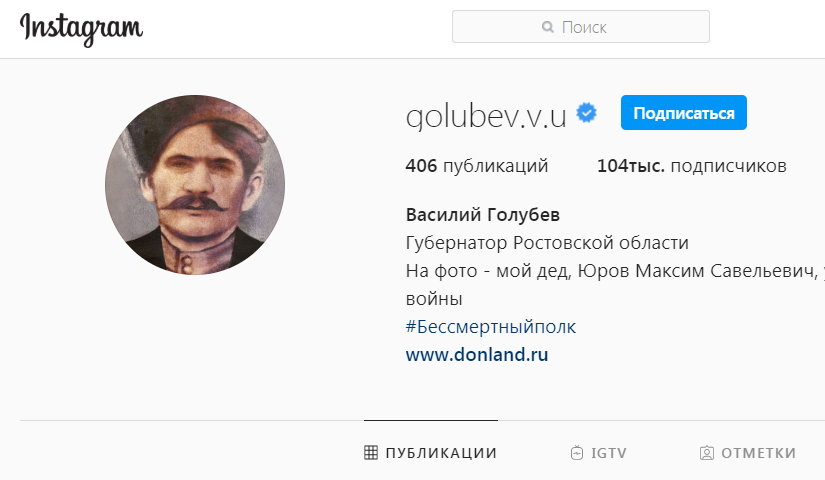This screenshot has width=825, height=480.
Task: Open the 104тыс. подписчиков followers list
Action: (691, 166)
